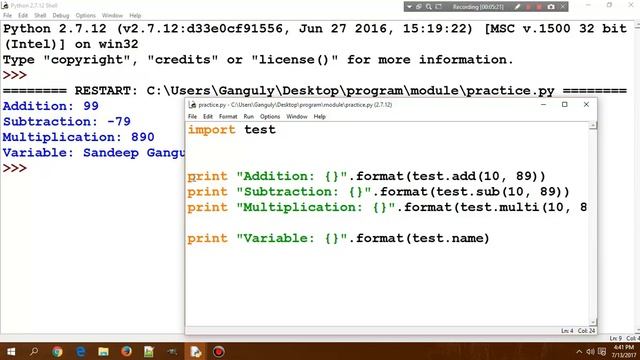This screenshot has width=640, height=360.
Task: Launch Google Chrome from the taskbar
Action: pos(57,351)
